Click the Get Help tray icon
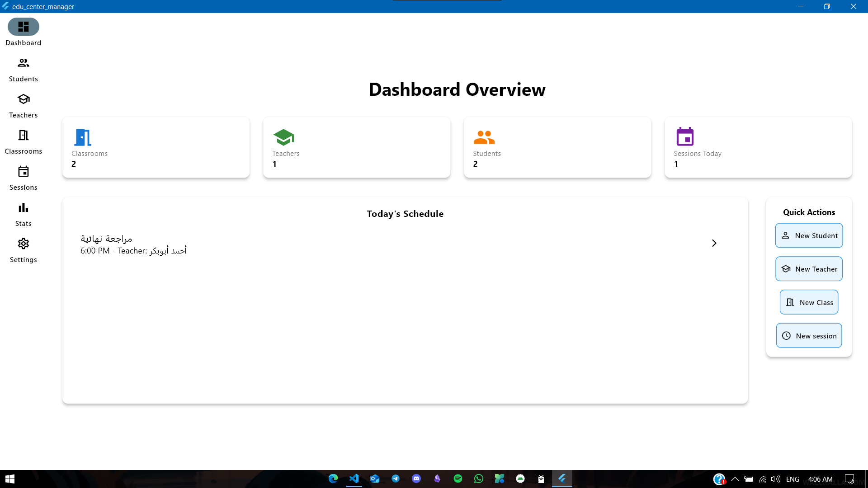This screenshot has width=868, height=488. 719,479
